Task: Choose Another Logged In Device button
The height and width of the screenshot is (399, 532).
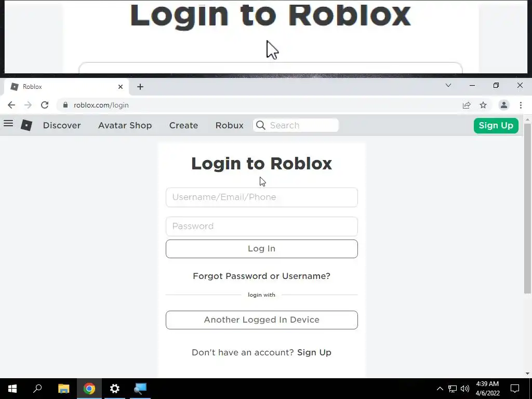Action: (262, 320)
